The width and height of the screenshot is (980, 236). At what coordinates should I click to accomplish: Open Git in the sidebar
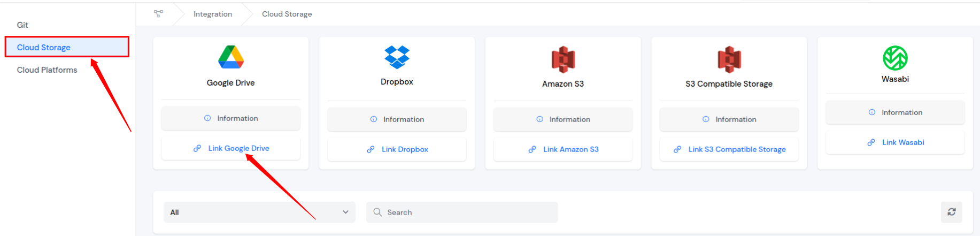pyautogui.click(x=22, y=25)
